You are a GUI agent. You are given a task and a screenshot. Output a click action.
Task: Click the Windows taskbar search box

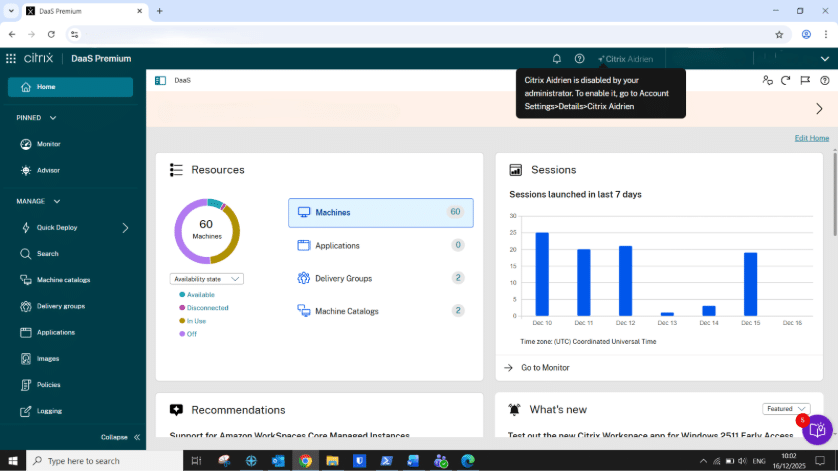105,461
